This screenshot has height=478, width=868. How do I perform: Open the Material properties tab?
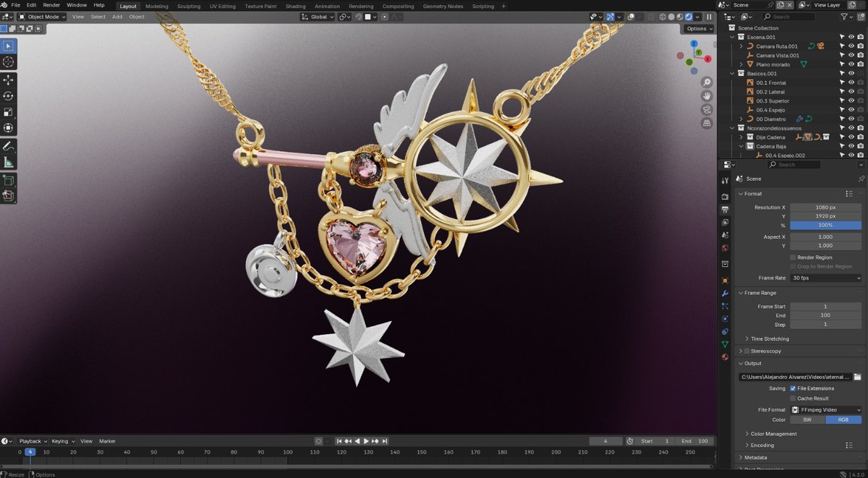(725, 357)
